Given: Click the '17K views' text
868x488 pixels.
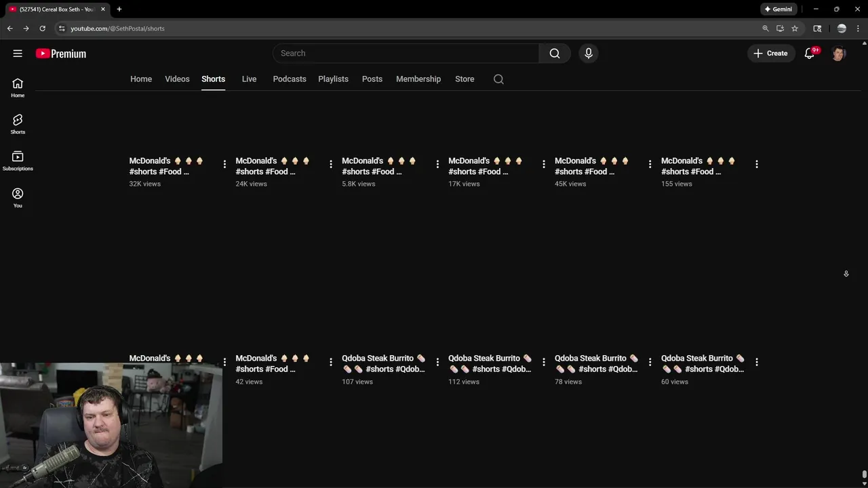Looking at the screenshot, I should (x=464, y=184).
